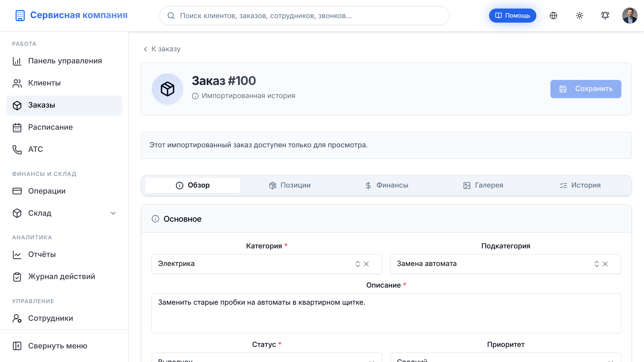
Task: Click the Сохранить button
Action: (586, 89)
